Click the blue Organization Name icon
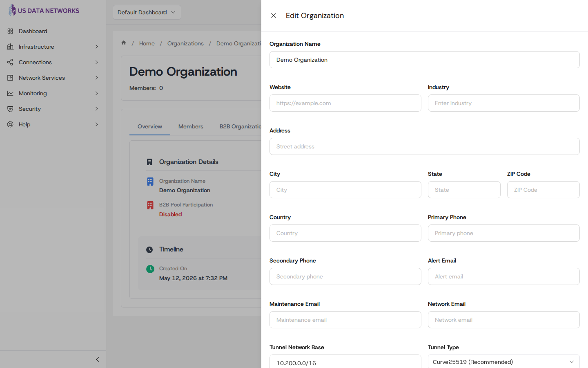 [x=150, y=182]
